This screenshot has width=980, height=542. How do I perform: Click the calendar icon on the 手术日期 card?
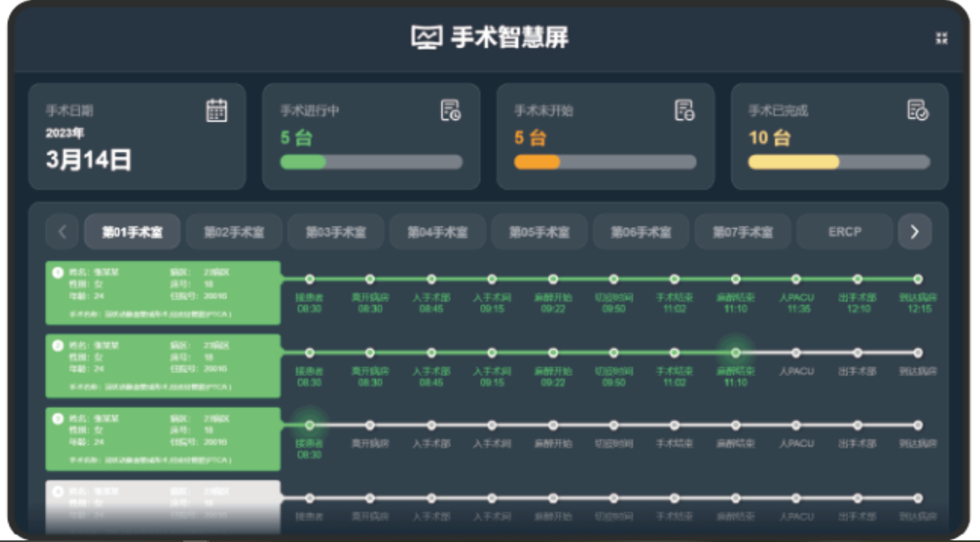pyautogui.click(x=216, y=111)
